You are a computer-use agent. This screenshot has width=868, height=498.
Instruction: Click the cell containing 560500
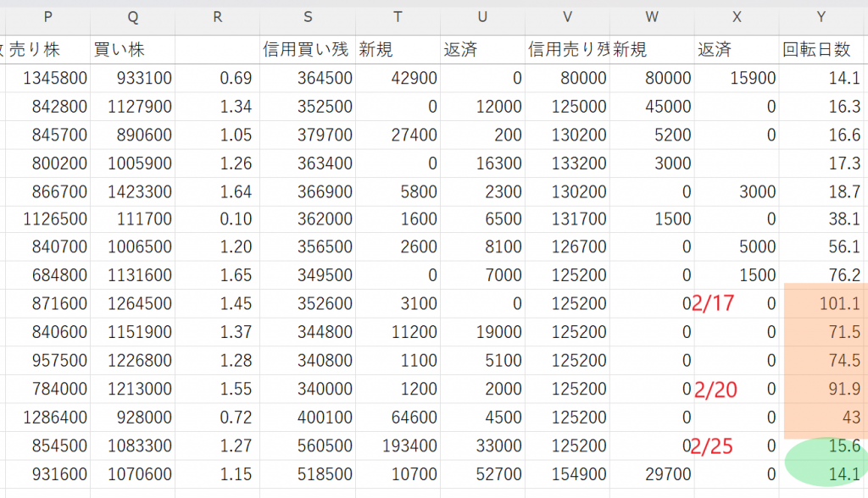click(308, 445)
